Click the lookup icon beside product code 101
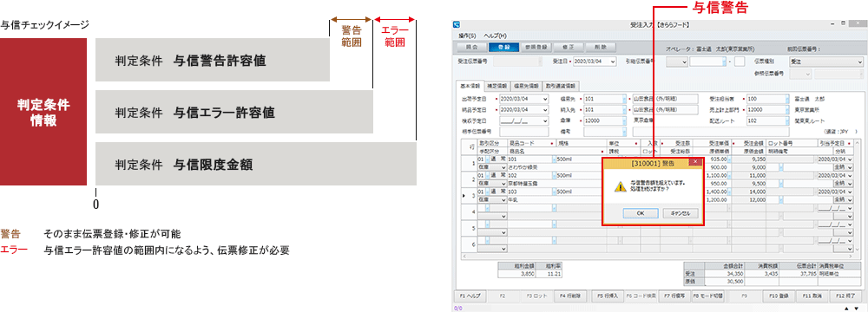This screenshot has width=868, height=312. point(554,159)
